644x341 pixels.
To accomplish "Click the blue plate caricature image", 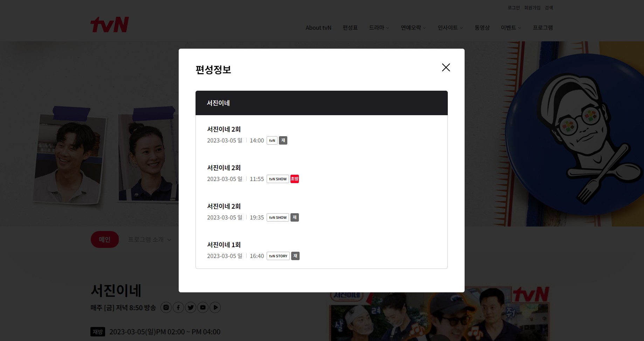I will click(x=575, y=135).
